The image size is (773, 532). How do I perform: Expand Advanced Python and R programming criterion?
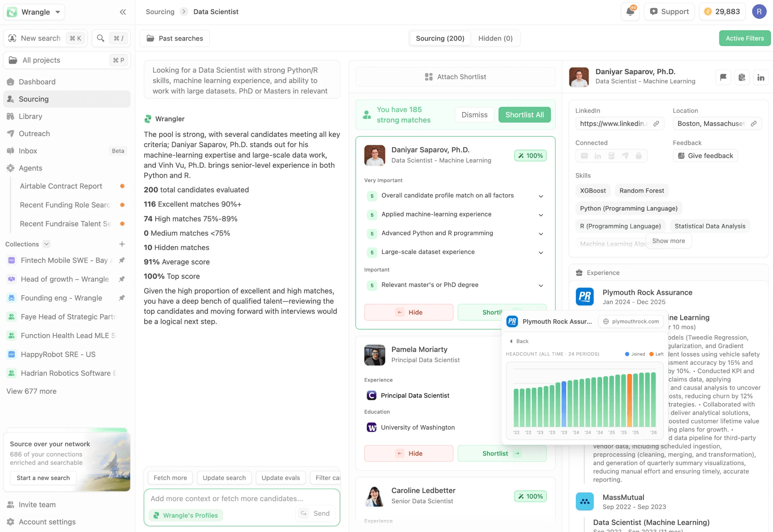(x=541, y=234)
